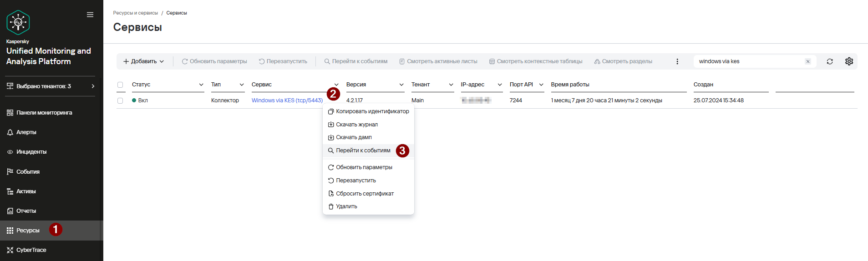Image resolution: width=868 pixels, height=261 pixels.
Task: Click Смотреть активные листы button
Action: [x=438, y=61]
